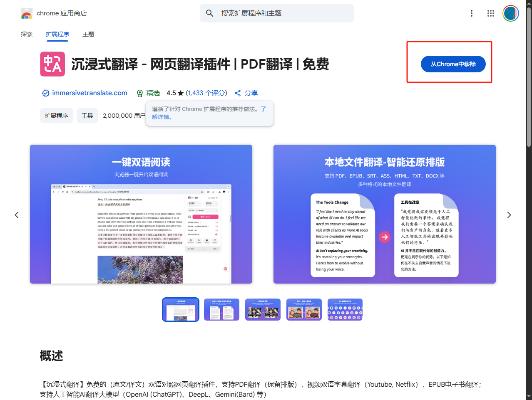Click the 2,000,000 用户 user count text
Screen dimensions: 532x400
point(124,116)
